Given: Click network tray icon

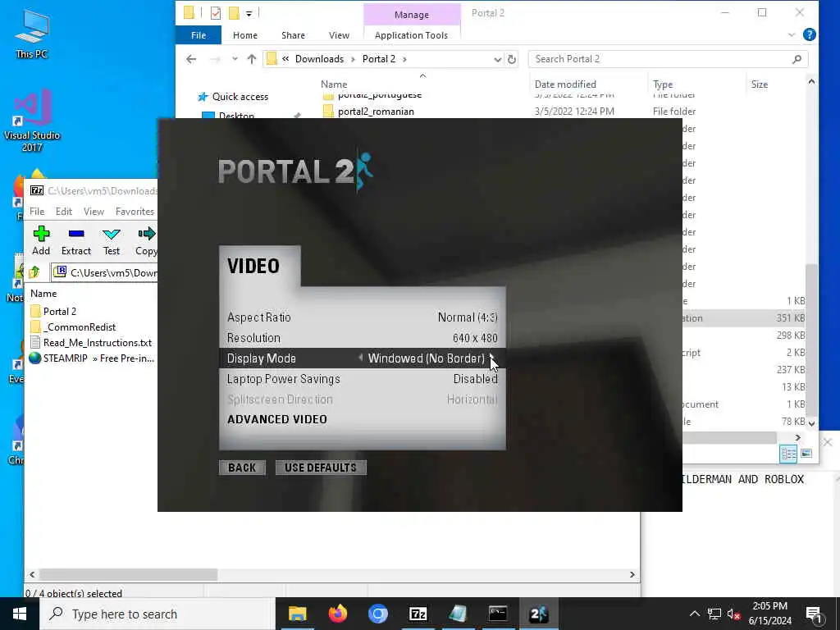Looking at the screenshot, I should click(714, 614).
